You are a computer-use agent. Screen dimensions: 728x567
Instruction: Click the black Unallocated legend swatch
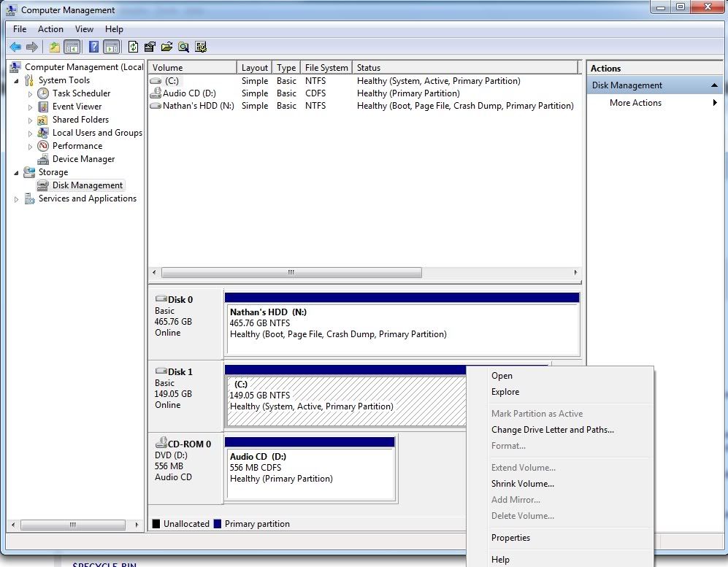156,524
